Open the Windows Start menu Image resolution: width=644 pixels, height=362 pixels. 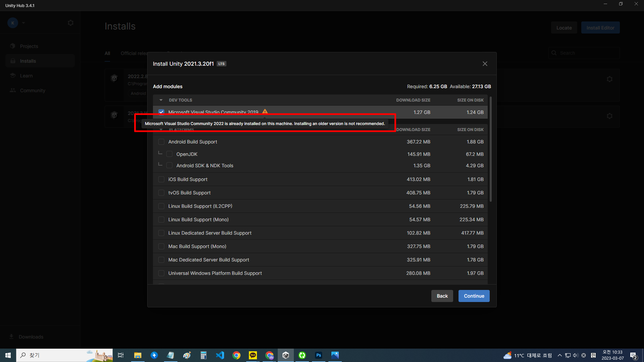point(8,355)
